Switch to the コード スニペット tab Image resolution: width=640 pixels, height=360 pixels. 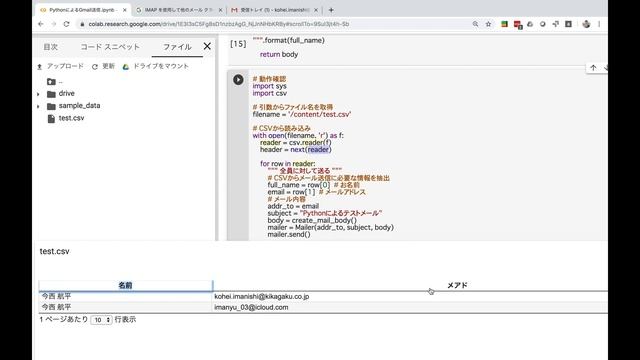(x=110, y=47)
